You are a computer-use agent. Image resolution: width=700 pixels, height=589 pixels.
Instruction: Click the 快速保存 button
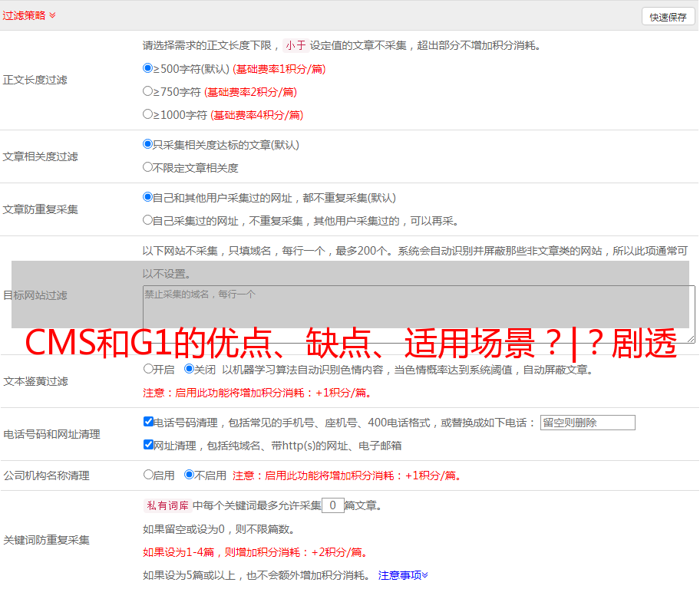pos(667,17)
